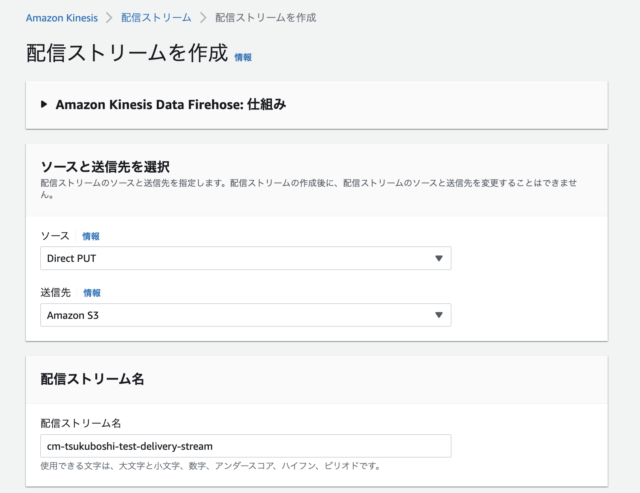Open the 情報 link next to 送信先
640x493 pixels.
point(92,293)
